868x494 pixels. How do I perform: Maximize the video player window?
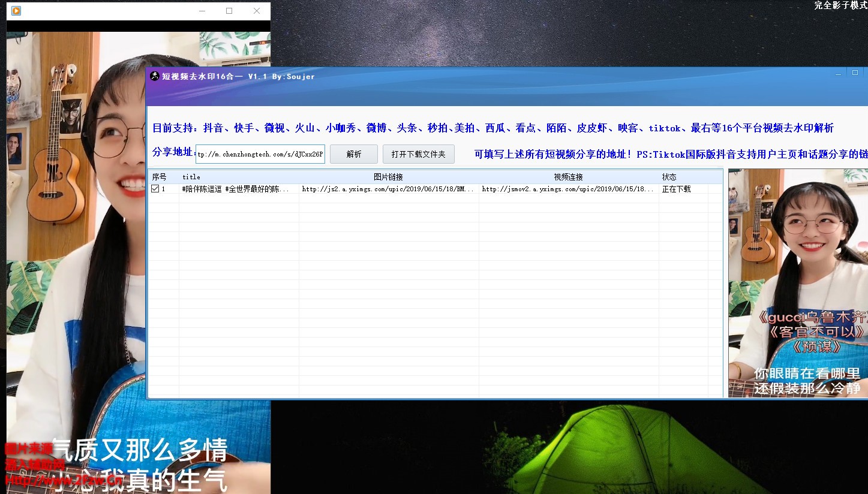(229, 11)
